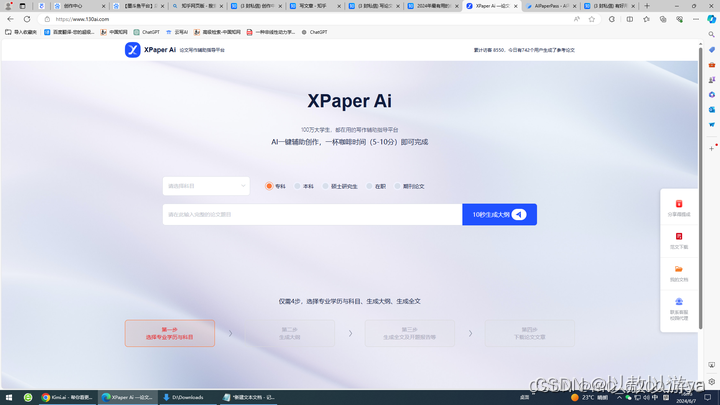The width and height of the screenshot is (720, 405).
Task: Open 中国知网 bookmark
Action: click(113, 32)
